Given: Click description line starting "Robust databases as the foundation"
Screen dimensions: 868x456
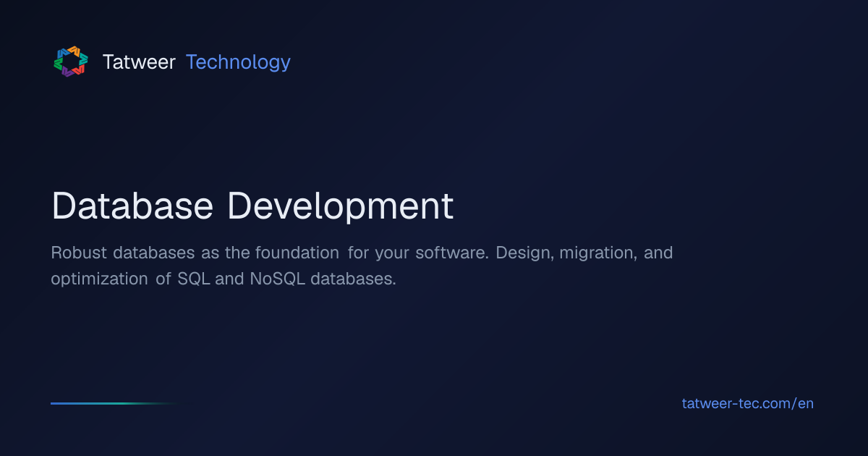Looking at the screenshot, I should coord(362,253).
